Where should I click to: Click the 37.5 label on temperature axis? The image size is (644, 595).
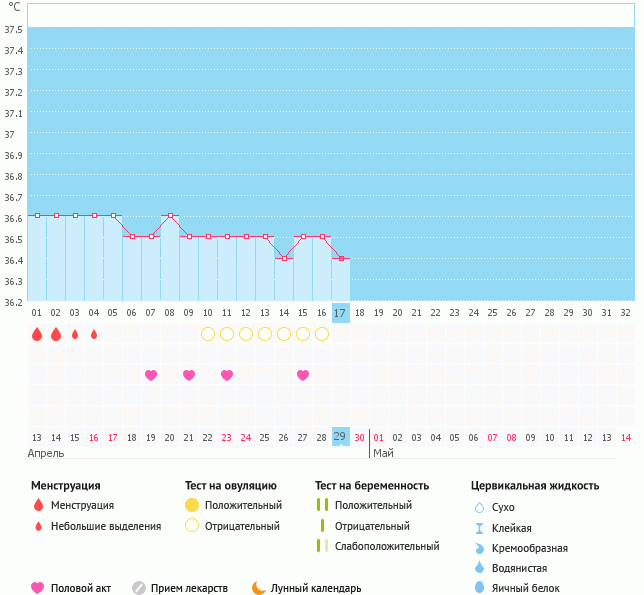[x=13, y=30]
